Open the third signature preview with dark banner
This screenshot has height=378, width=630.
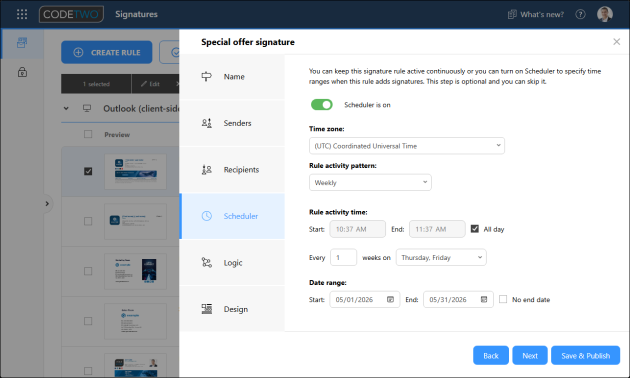[135, 271]
